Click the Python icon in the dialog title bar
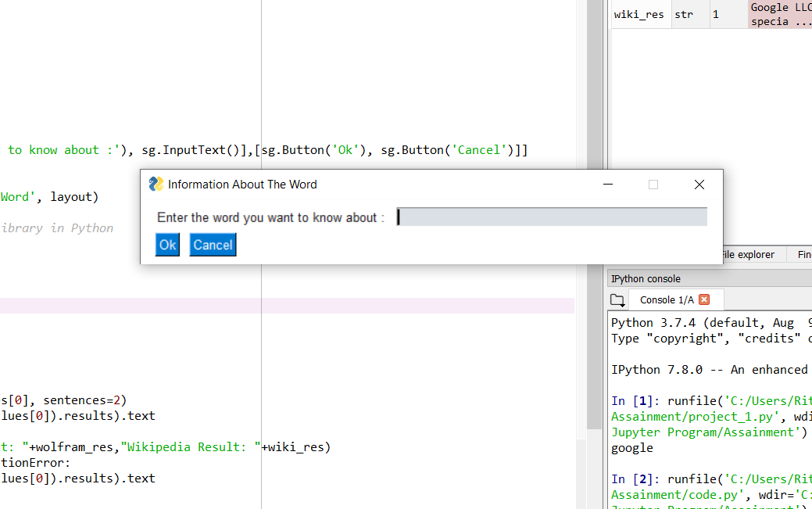Viewport: 812px width, 509px height. [156, 184]
